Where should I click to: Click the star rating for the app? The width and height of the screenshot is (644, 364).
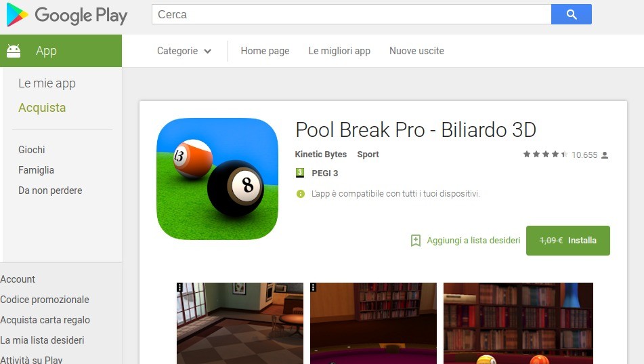(545, 155)
